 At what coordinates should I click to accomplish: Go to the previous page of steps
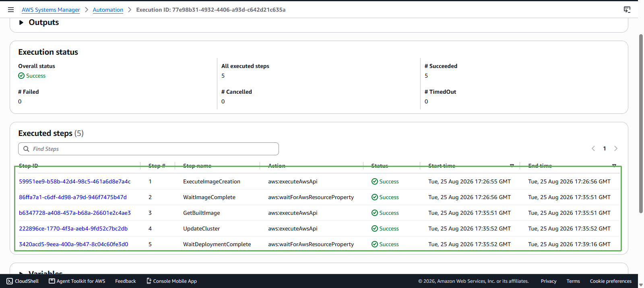coord(593,148)
